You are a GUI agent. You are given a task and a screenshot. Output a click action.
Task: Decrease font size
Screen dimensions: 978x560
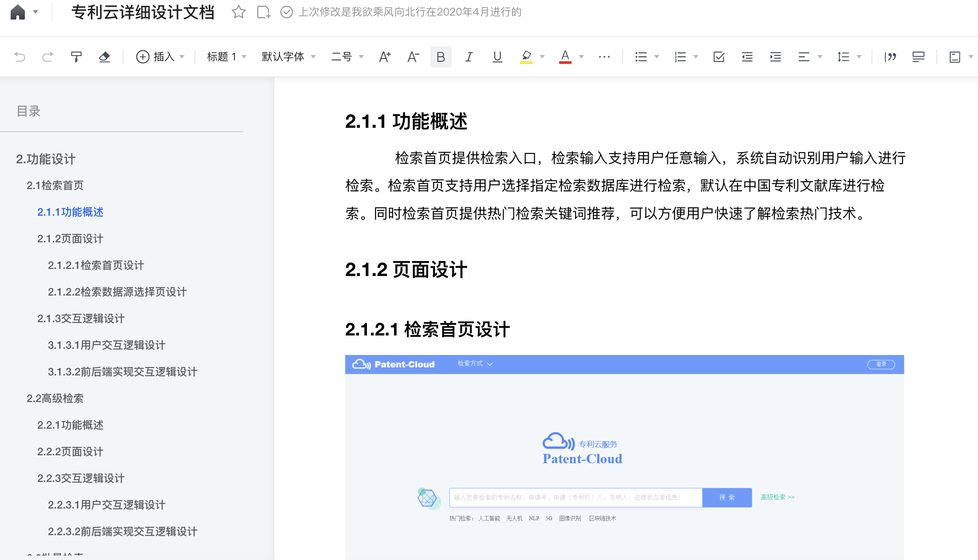coord(413,57)
